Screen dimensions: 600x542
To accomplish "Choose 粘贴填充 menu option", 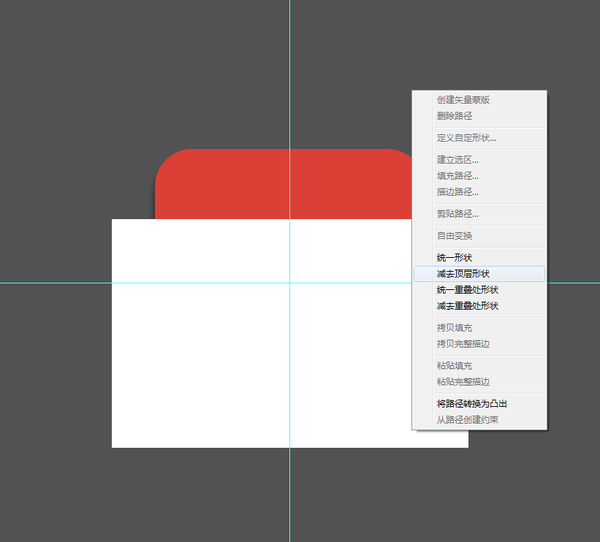I will (x=454, y=366).
